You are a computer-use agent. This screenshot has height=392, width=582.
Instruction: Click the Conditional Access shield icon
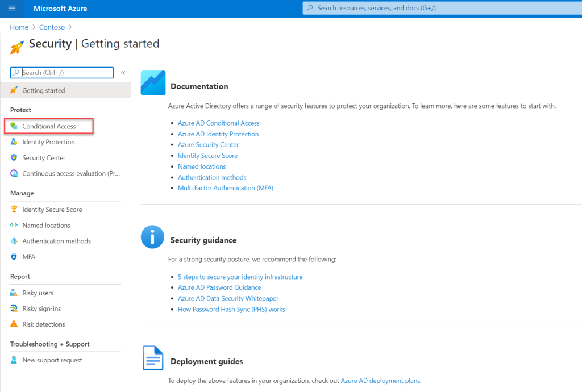[x=14, y=126]
